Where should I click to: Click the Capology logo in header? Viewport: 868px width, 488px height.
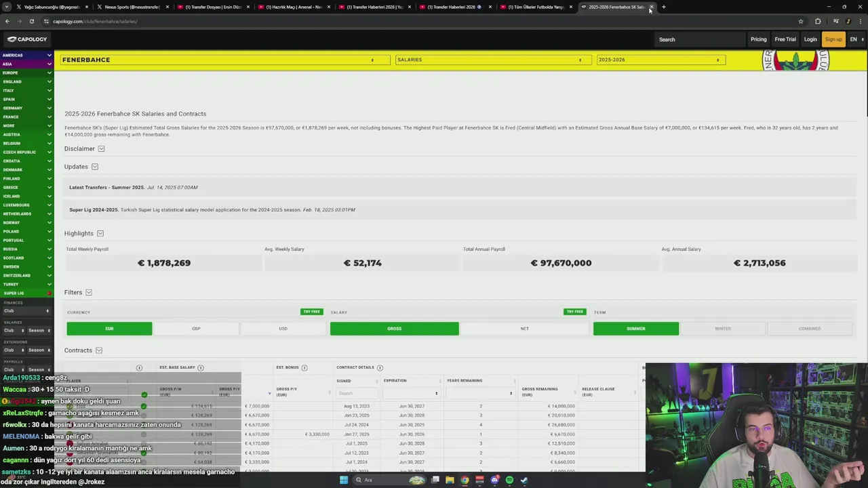point(27,39)
